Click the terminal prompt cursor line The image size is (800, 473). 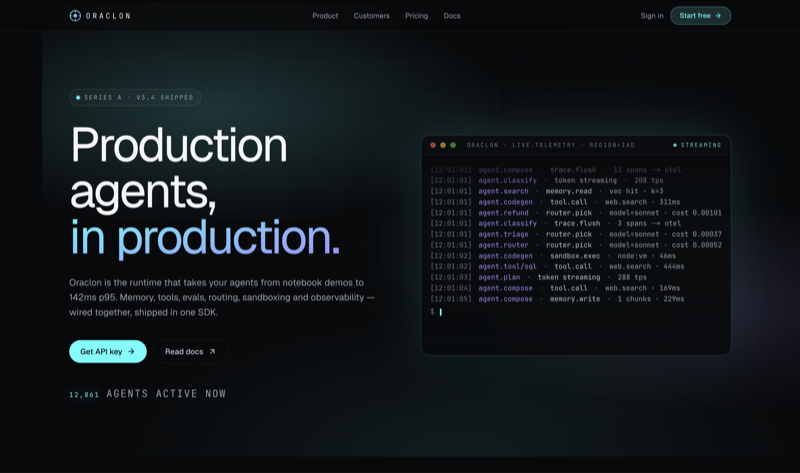436,311
